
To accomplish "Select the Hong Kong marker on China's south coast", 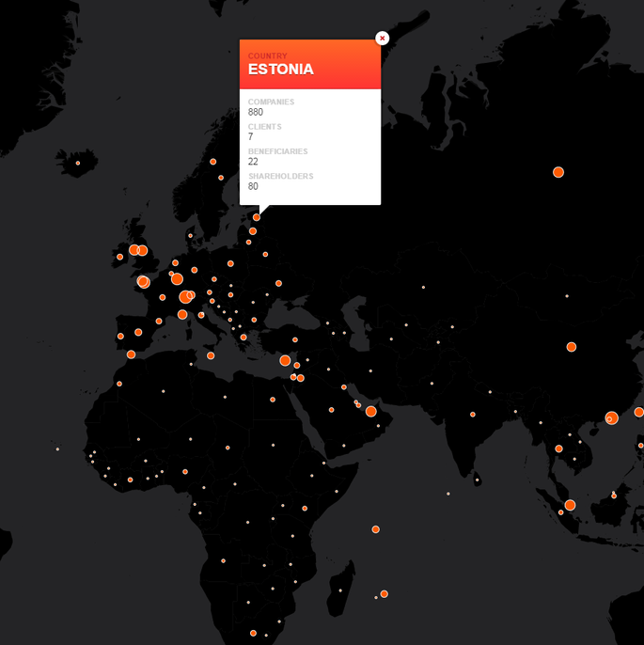I will pos(611,417).
